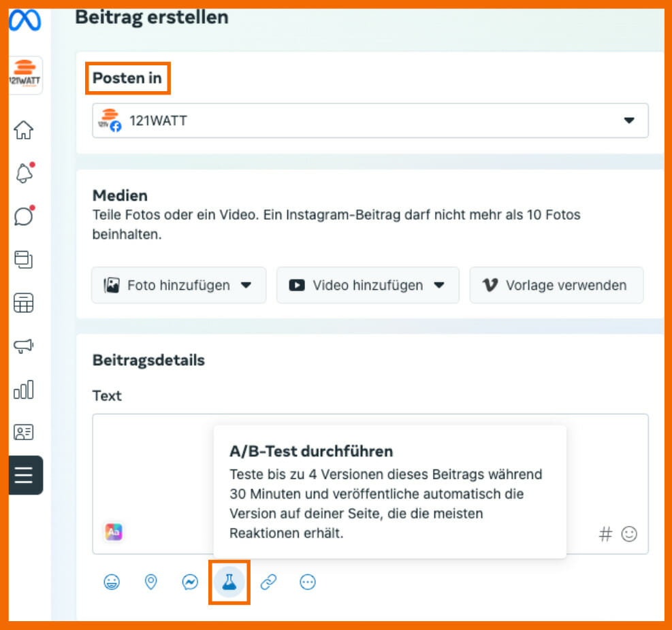Open the emoji picker below the text box

coord(112,582)
